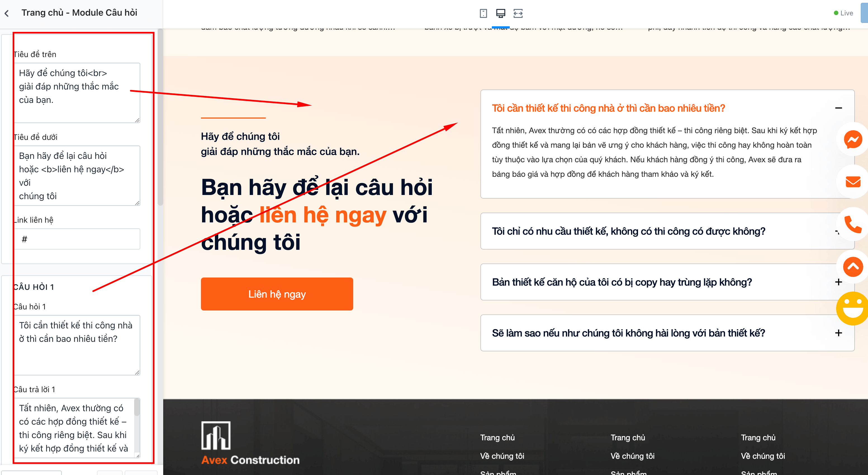Image resolution: width=868 pixels, height=475 pixels.
Task: Open the email envelope contact icon
Action: (853, 182)
